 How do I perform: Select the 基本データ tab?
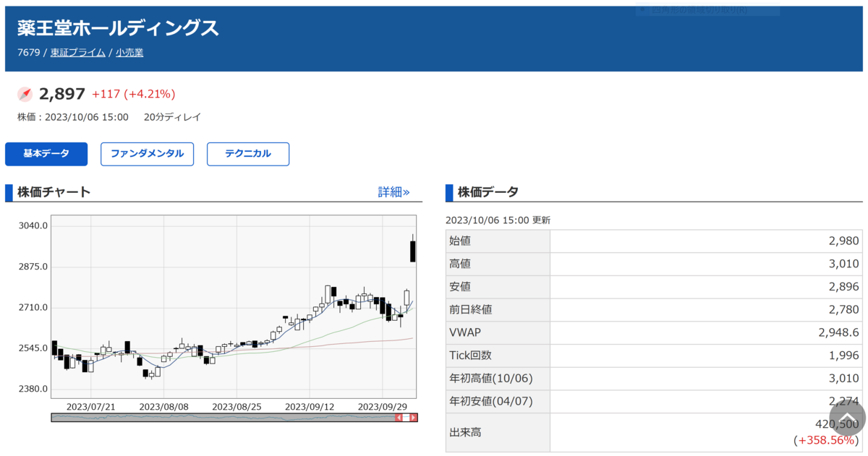(46, 154)
